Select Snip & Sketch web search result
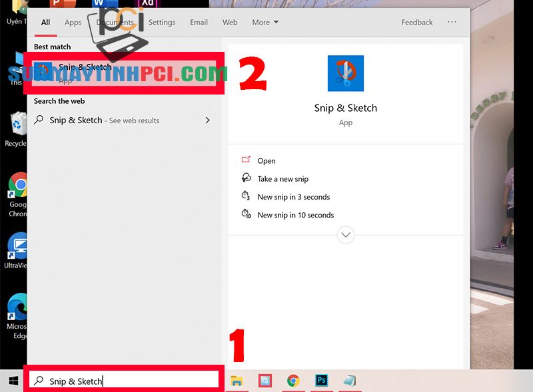 pyautogui.click(x=123, y=120)
